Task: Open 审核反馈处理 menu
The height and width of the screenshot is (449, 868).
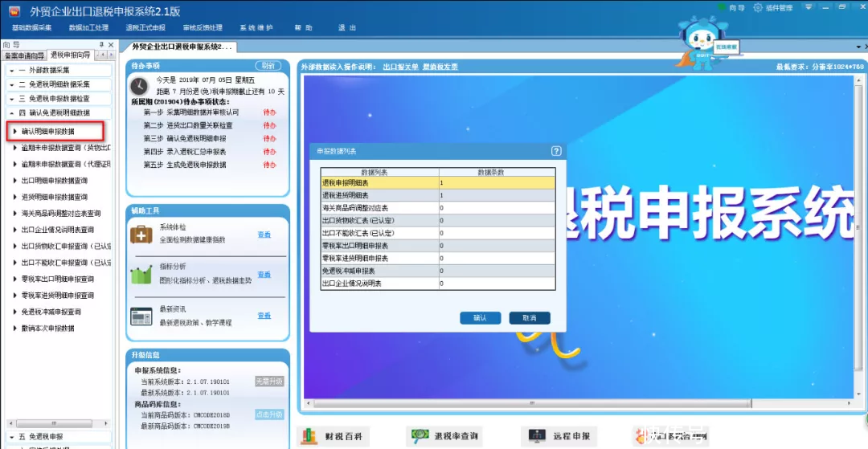Action: pos(203,27)
